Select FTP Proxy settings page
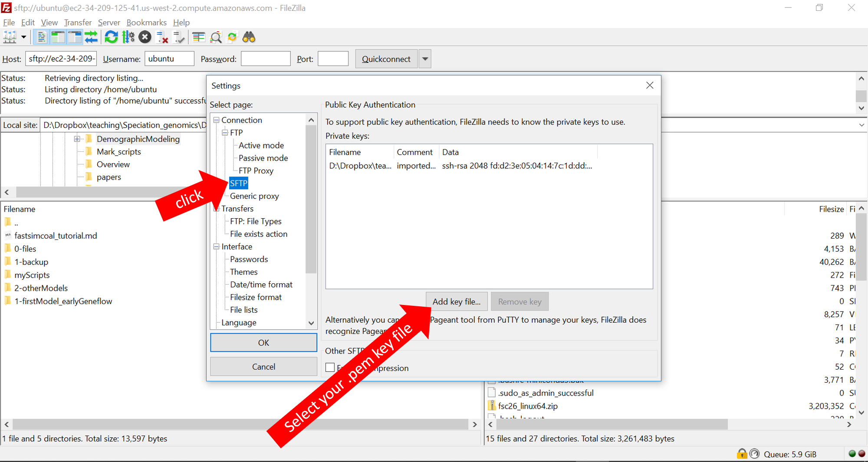The height and width of the screenshot is (462, 868). coord(256,170)
